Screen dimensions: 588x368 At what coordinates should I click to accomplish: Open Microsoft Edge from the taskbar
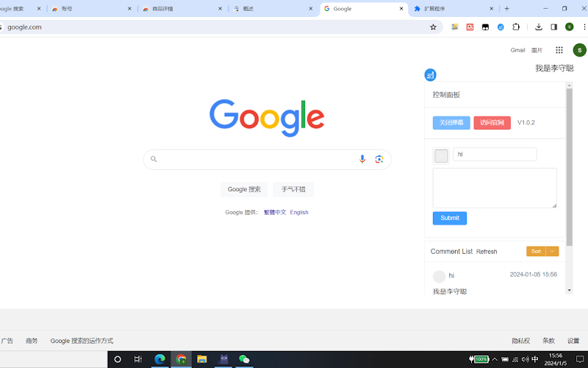pos(159,359)
